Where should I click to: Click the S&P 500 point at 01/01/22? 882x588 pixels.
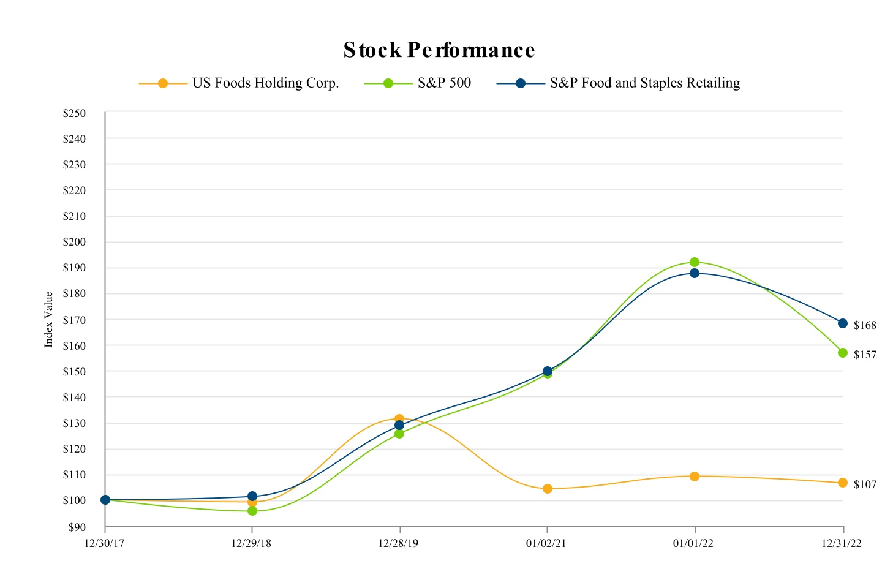(x=695, y=262)
